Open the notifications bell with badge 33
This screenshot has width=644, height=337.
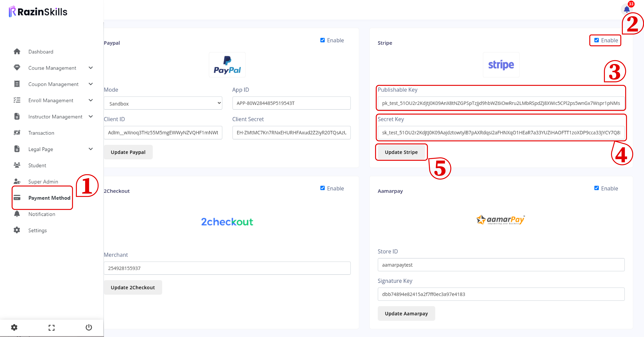click(626, 10)
